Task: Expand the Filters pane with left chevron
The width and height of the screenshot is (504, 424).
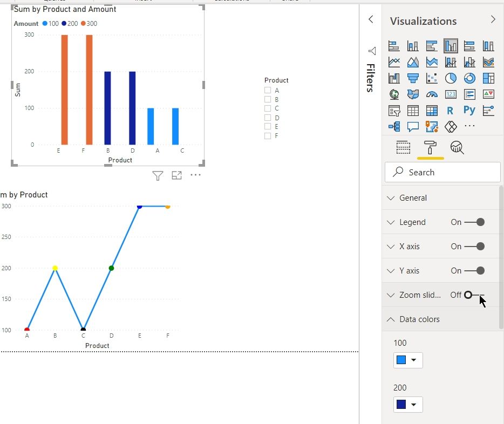Action: 371,19
